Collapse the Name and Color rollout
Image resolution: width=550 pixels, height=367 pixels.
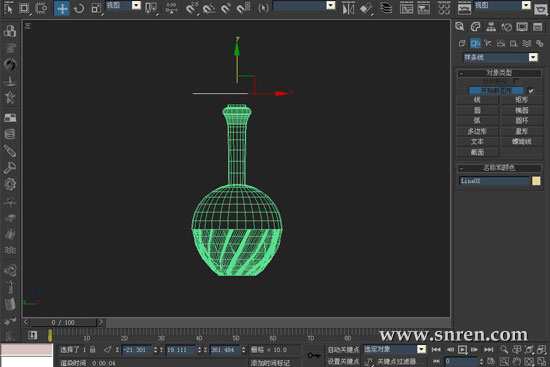click(x=498, y=168)
